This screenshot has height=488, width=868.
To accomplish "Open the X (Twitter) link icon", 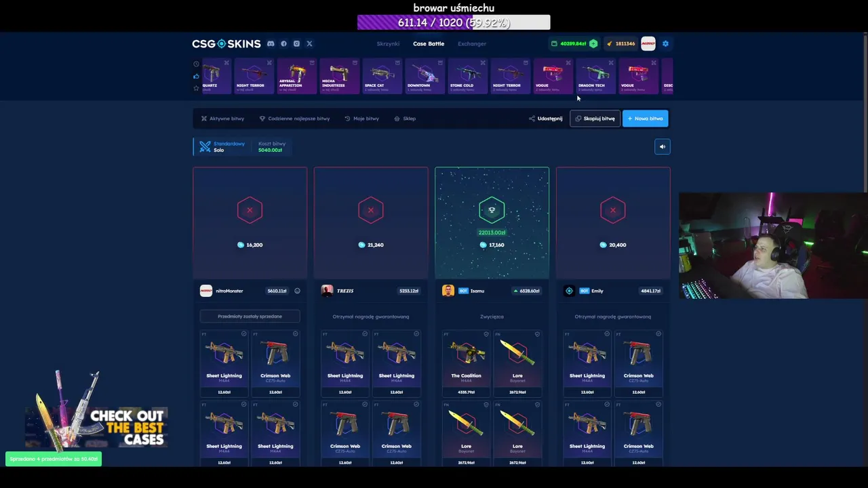I will tap(309, 43).
